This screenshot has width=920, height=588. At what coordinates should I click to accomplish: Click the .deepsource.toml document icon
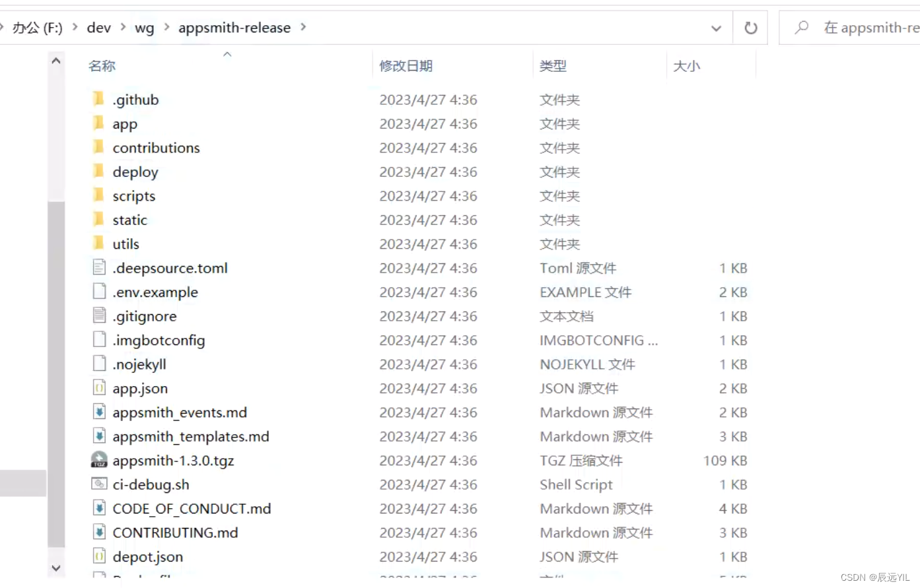pos(99,267)
